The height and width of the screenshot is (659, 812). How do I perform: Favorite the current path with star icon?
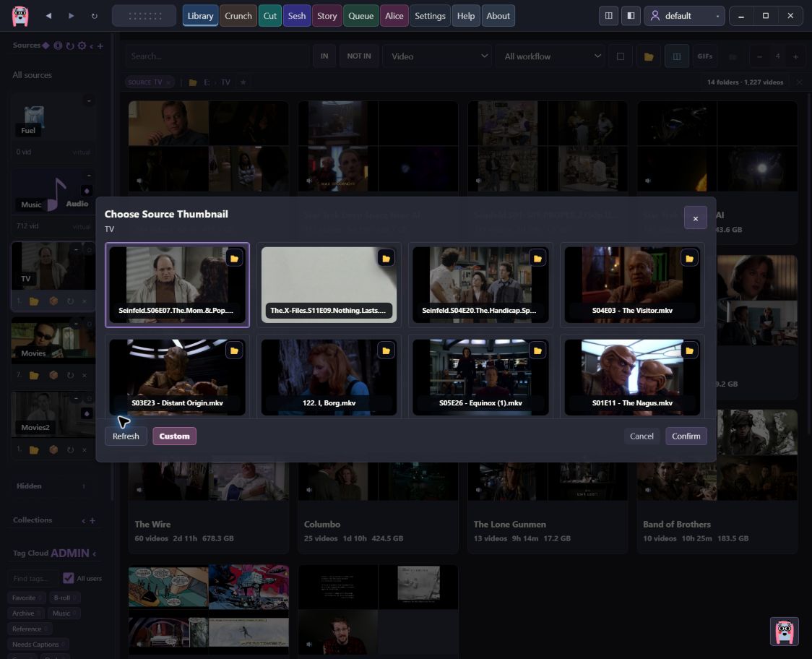(243, 82)
